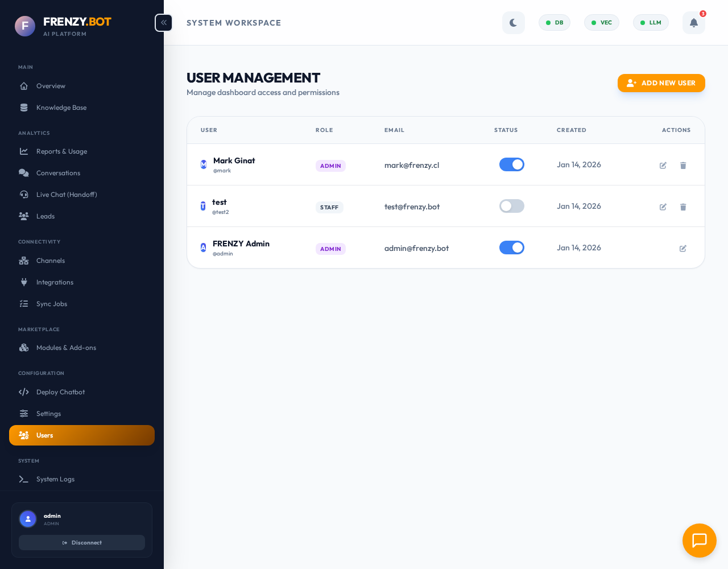Screen dimensions: 728x569
Task: Delete the test user via trash icon
Action: 683,207
